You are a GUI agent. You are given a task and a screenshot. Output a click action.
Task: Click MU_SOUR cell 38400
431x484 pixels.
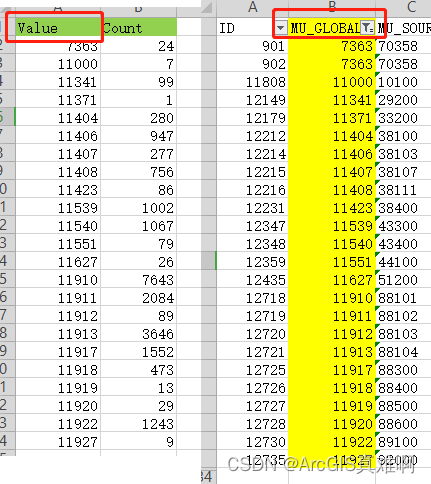(404, 208)
